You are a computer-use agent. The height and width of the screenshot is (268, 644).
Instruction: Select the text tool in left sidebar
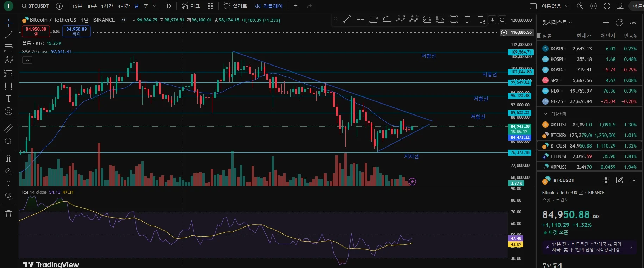(x=8, y=99)
